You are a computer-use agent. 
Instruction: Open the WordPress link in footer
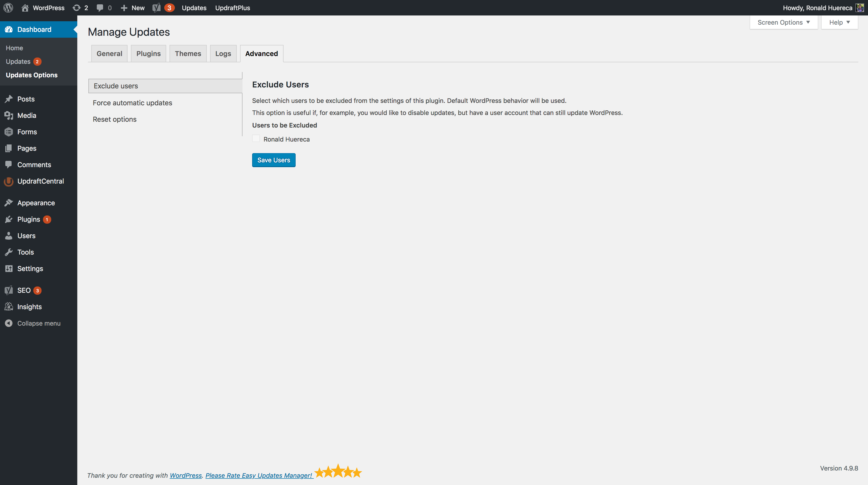[186, 475]
